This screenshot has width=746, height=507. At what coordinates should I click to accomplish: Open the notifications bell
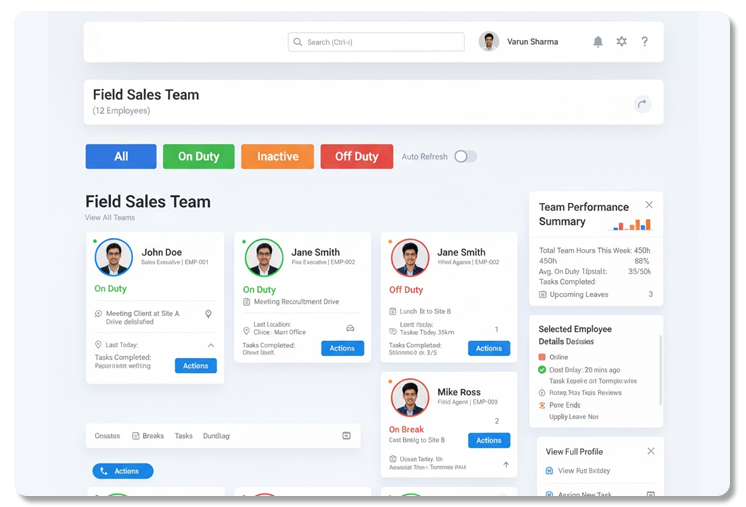(598, 42)
